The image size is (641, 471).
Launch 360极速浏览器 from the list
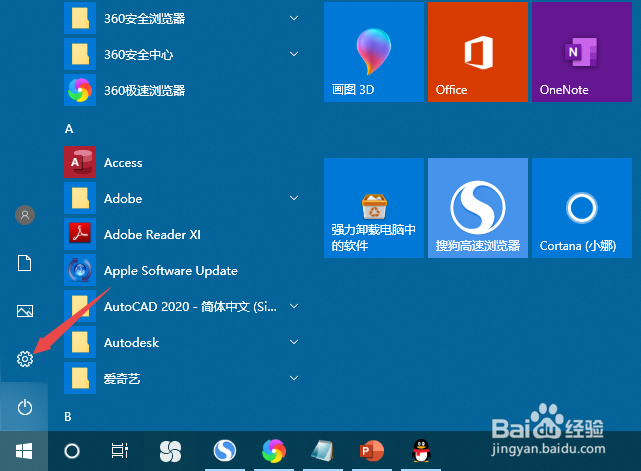pos(182,90)
